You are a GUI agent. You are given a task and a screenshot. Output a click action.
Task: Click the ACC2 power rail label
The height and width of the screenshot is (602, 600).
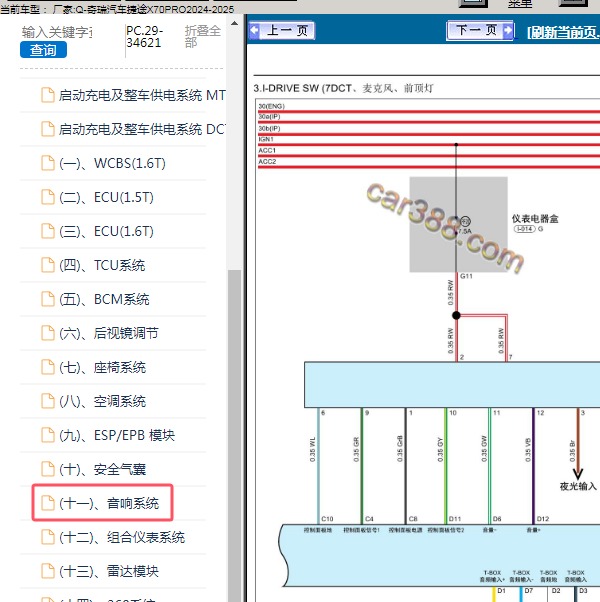click(x=267, y=162)
